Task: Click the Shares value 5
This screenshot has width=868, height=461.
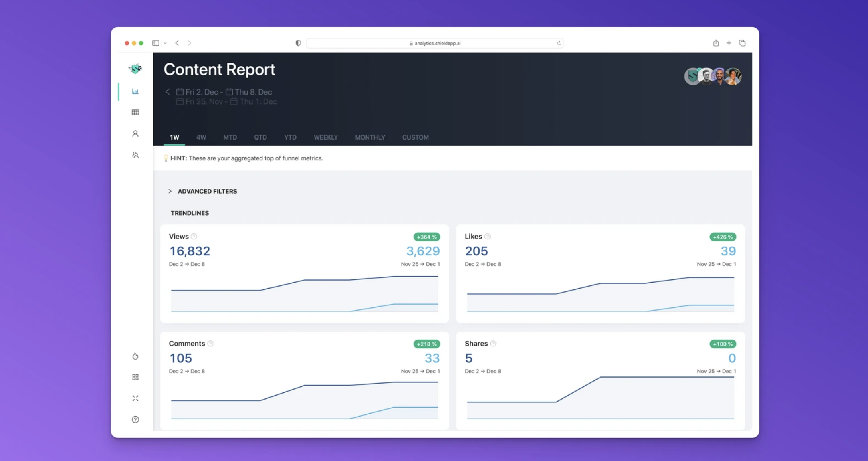Action: (469, 358)
